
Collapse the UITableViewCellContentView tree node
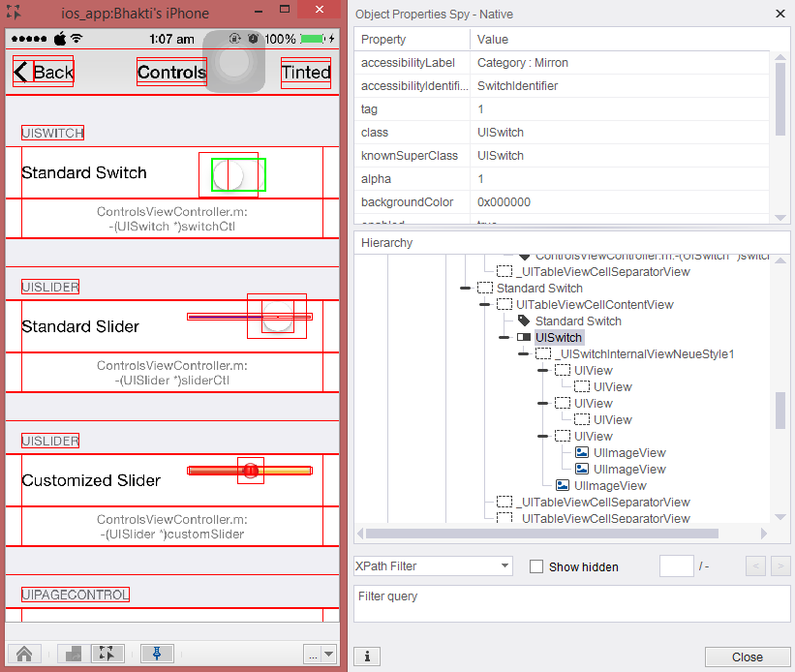485,305
